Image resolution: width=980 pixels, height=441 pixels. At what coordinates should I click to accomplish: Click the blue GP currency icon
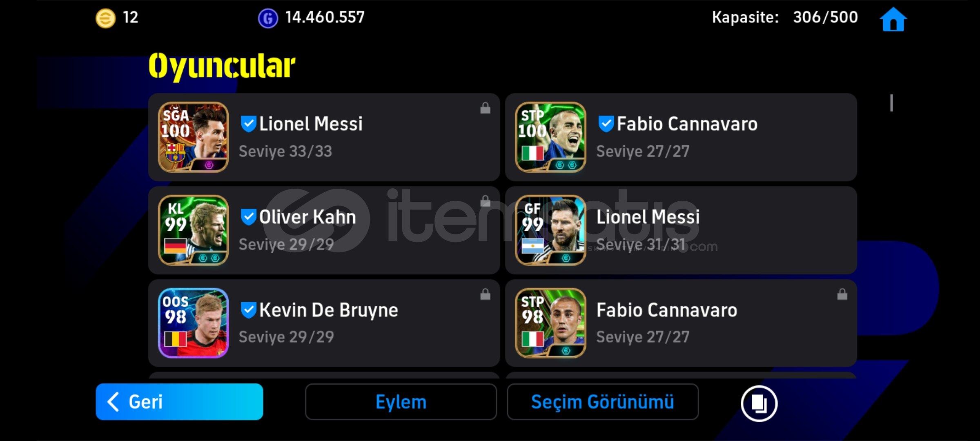[268, 18]
